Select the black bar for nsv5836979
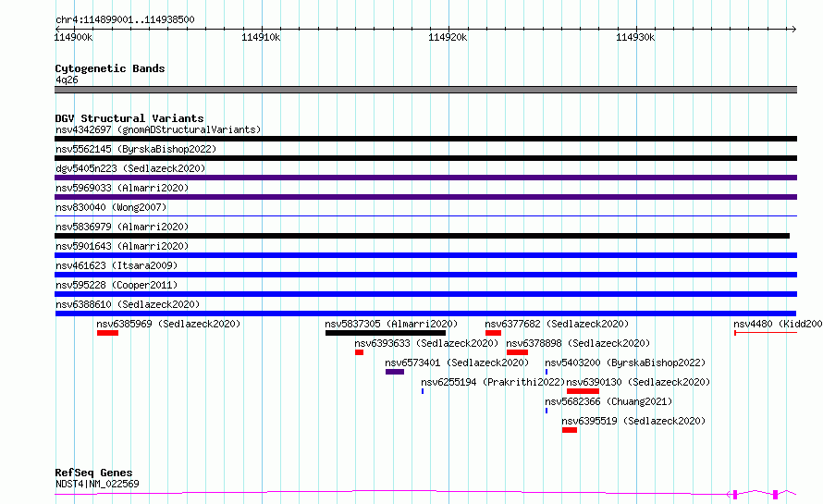The image size is (823, 504). pyautogui.click(x=422, y=236)
